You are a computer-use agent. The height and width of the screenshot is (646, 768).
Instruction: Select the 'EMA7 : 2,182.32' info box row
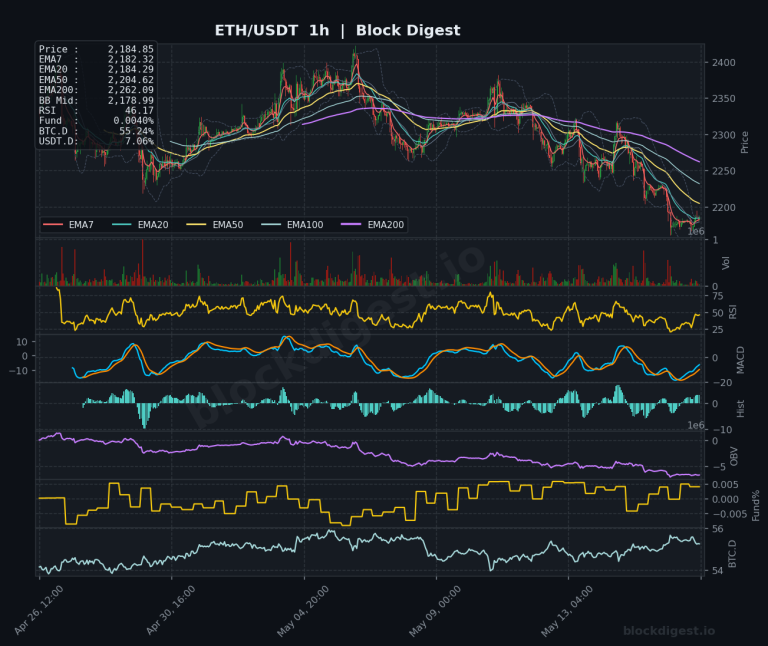(x=96, y=59)
